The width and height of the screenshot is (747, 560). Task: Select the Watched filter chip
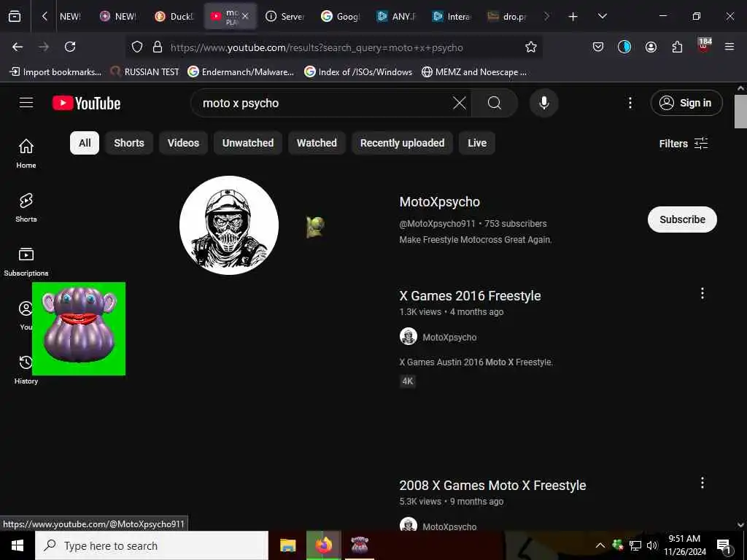[x=317, y=143]
